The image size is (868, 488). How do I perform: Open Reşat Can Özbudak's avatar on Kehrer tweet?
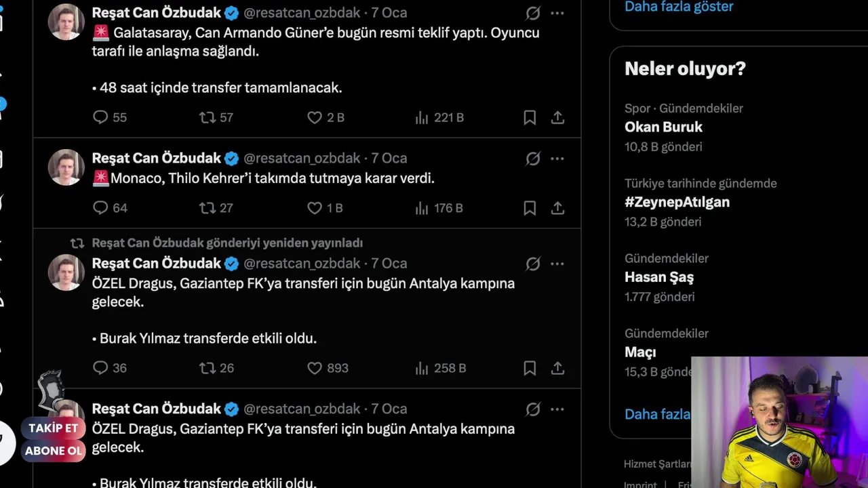tap(66, 167)
